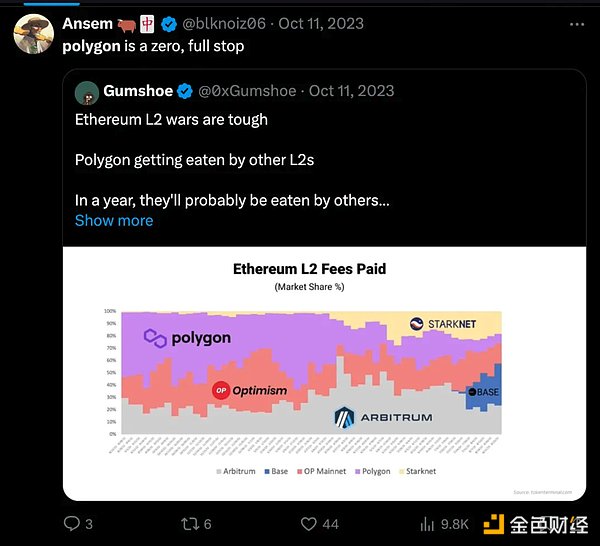Image resolution: width=600 pixels, height=546 pixels.
Task: Expand quoted tweet with Show more
Action: pos(114,220)
